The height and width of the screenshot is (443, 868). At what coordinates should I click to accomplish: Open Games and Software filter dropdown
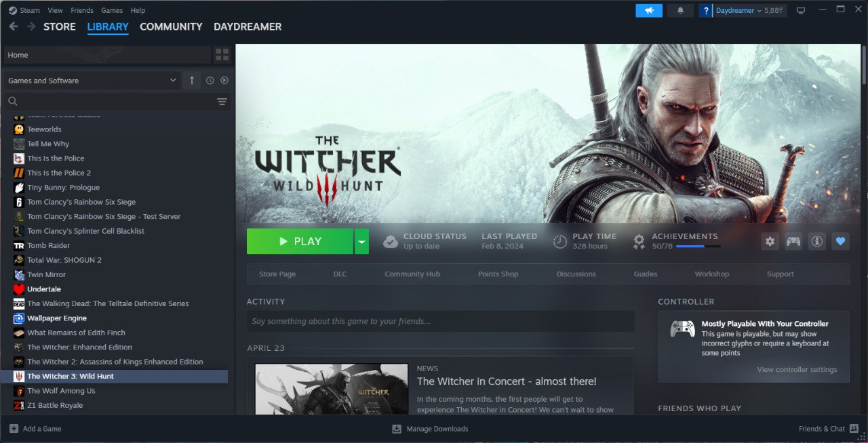(x=92, y=81)
